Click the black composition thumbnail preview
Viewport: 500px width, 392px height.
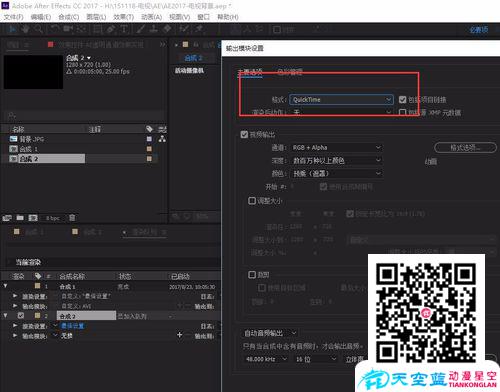pyautogui.click(x=33, y=72)
